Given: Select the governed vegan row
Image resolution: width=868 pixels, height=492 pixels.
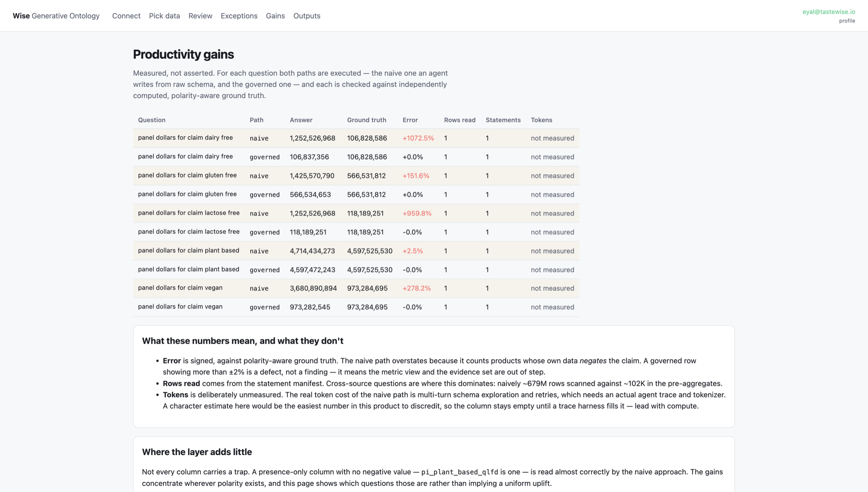Looking at the screenshot, I should (x=356, y=307).
